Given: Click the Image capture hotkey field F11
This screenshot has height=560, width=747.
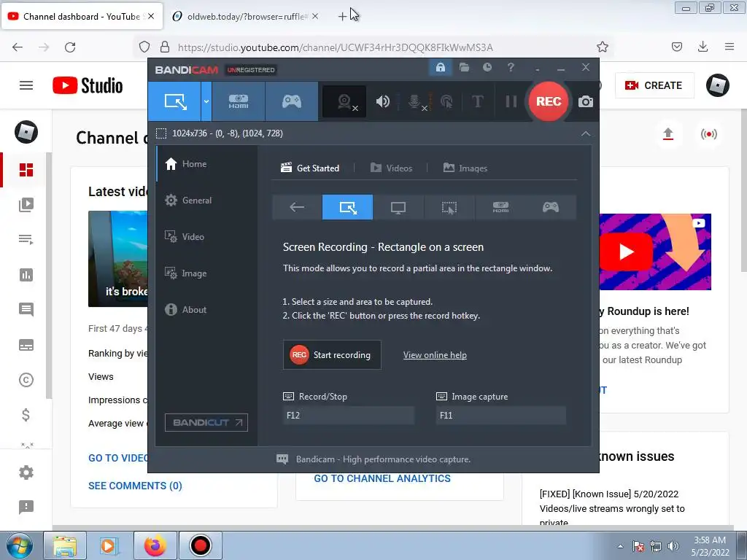Looking at the screenshot, I should click(x=500, y=415).
